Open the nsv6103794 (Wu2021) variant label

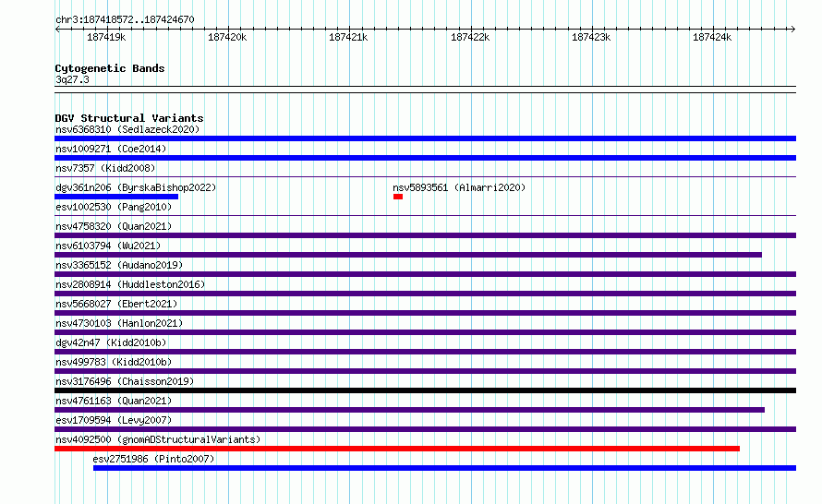(108, 246)
